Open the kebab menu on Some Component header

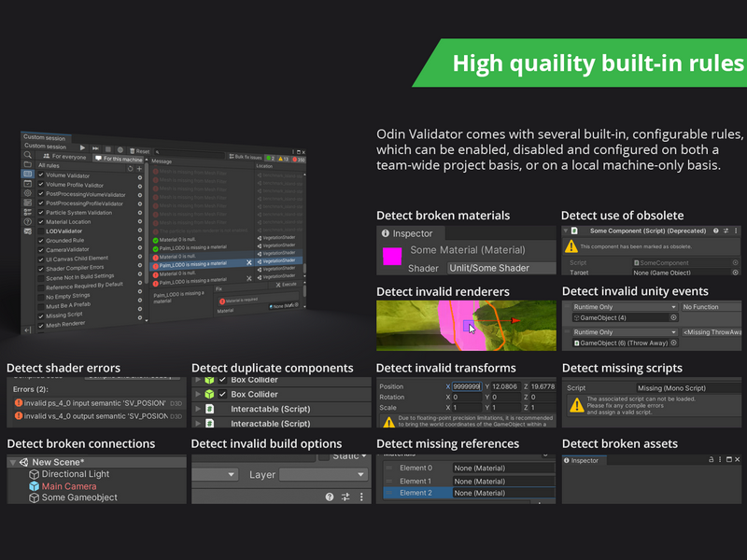[x=736, y=231]
